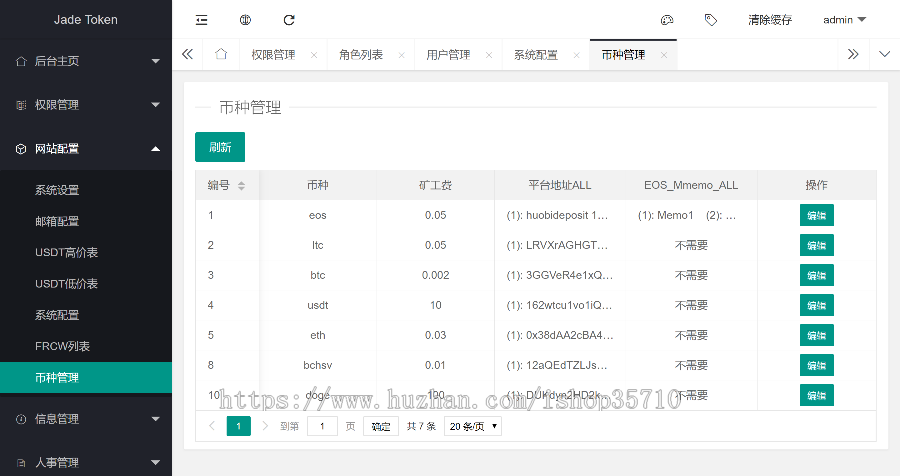Select the active 币种管理 tab

[623, 55]
